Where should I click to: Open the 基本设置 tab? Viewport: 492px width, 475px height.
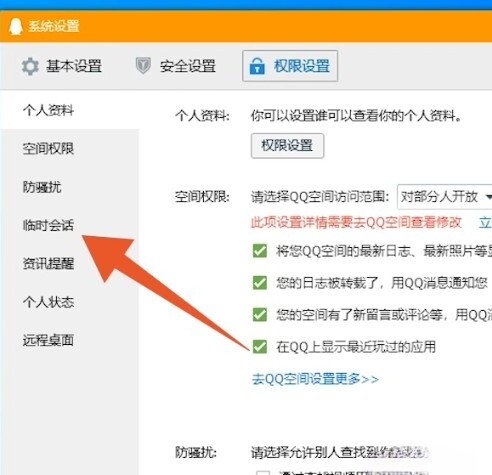click(x=62, y=66)
